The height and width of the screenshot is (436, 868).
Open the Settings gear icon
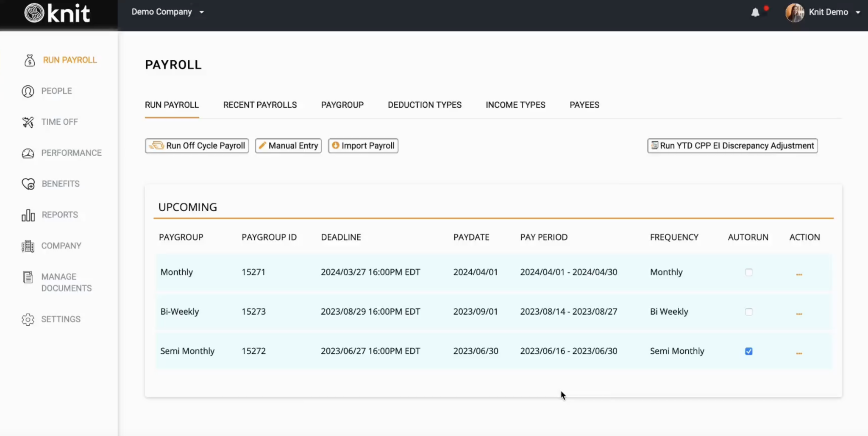(28, 319)
